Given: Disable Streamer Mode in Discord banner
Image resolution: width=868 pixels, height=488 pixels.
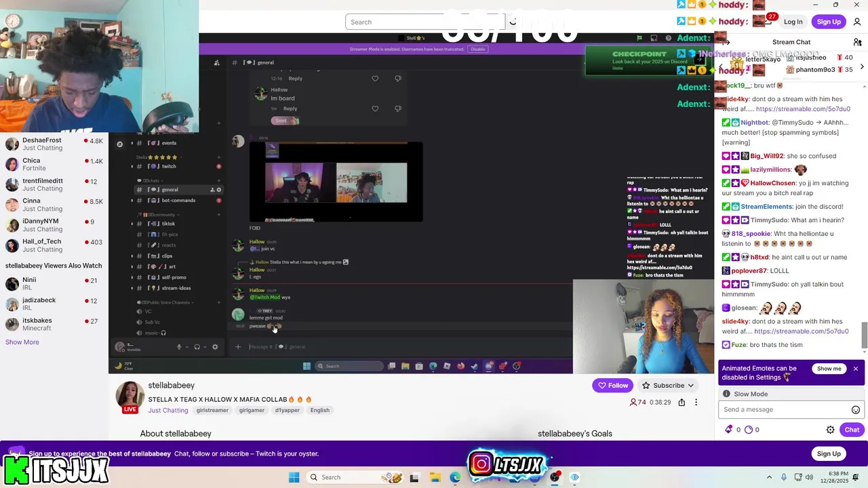Looking at the screenshot, I should tap(477, 49).
